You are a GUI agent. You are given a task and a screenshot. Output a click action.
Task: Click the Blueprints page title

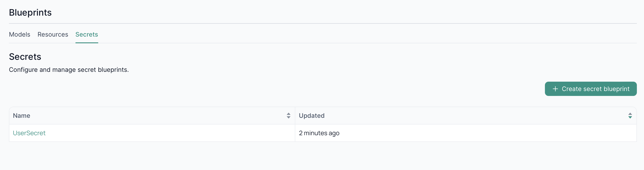tap(30, 12)
